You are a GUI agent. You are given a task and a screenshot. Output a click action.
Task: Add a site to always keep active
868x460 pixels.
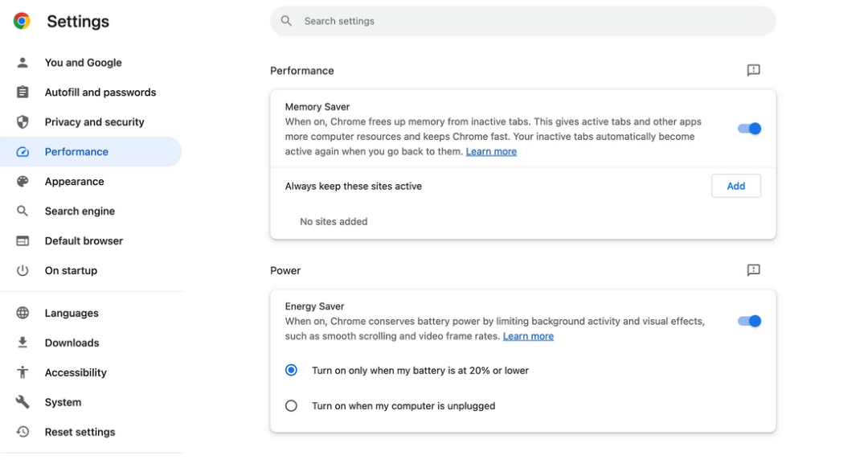[735, 186]
